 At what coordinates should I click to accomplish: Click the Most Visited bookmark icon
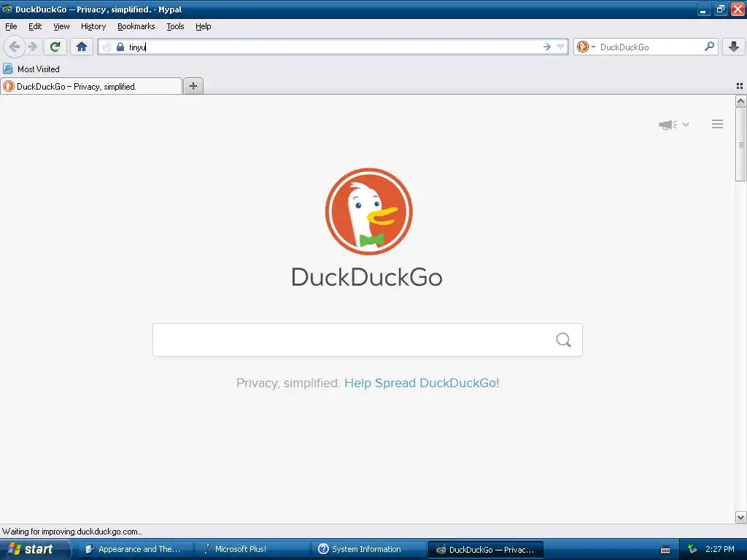tap(8, 69)
